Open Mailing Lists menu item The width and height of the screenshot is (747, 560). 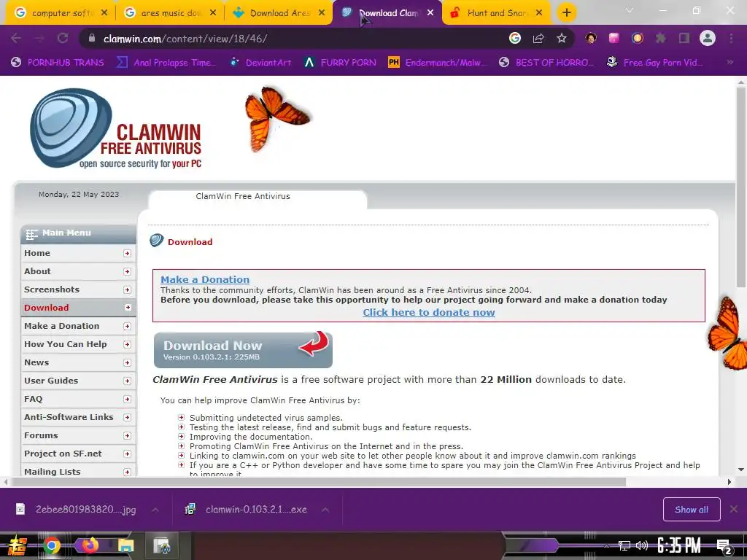(78, 472)
